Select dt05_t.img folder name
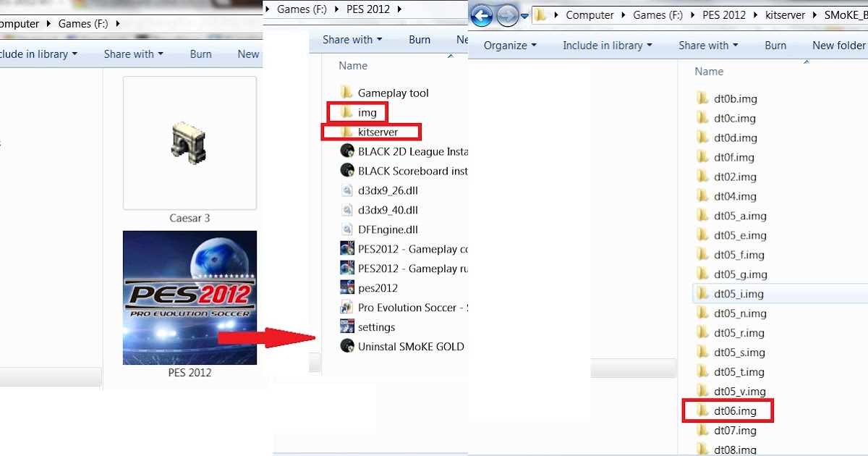Viewport: 868px width, 456px height. 739,372
